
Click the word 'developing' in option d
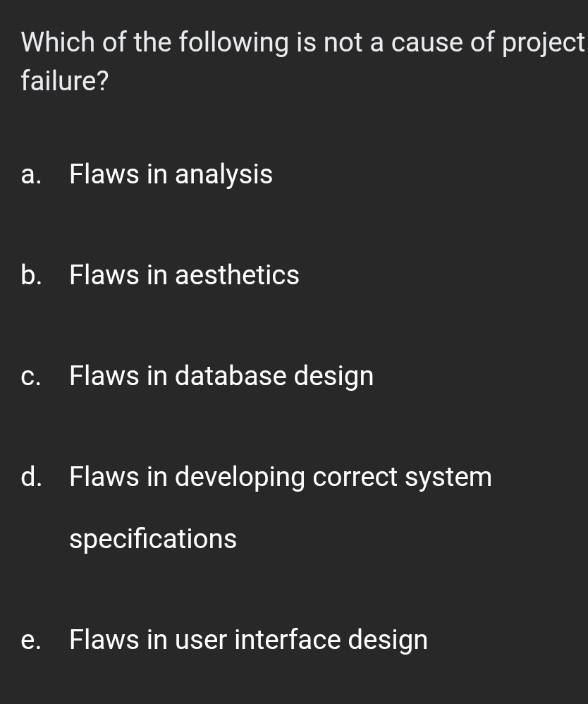click(x=240, y=478)
